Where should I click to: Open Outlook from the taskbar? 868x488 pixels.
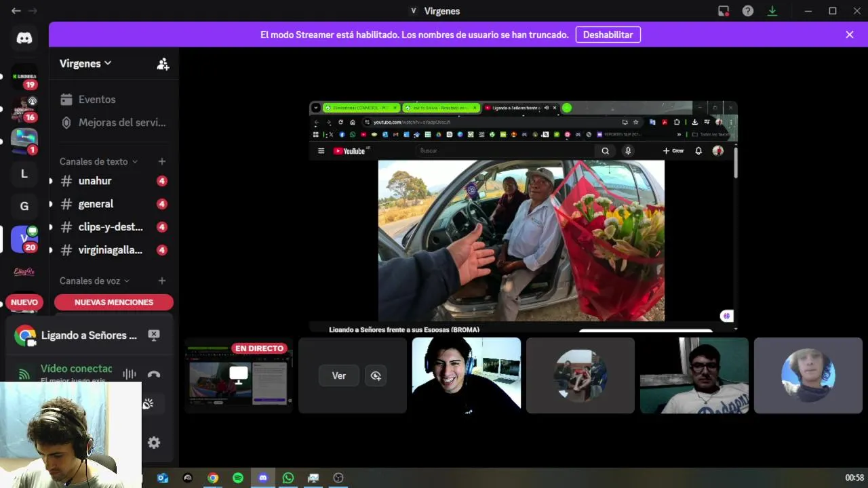[x=163, y=478]
